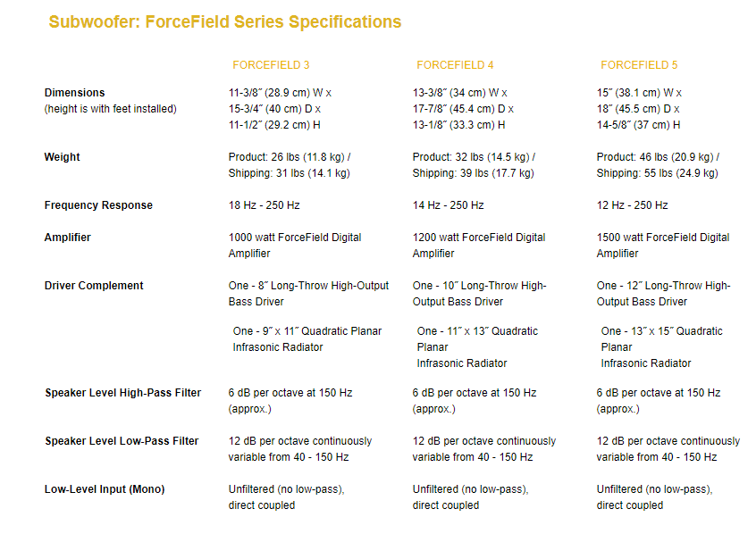Click the 'height is with feet installed' note
756x534 pixels.
coord(111,109)
